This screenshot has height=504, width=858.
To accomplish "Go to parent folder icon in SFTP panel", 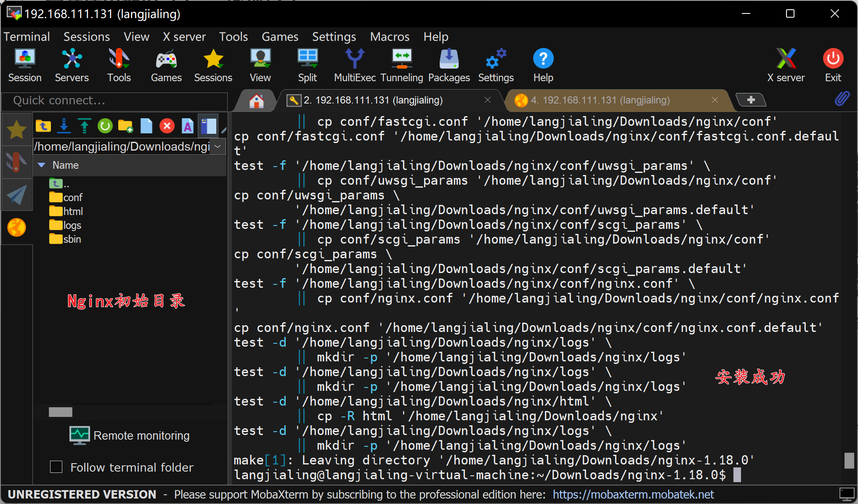I will click(43, 126).
